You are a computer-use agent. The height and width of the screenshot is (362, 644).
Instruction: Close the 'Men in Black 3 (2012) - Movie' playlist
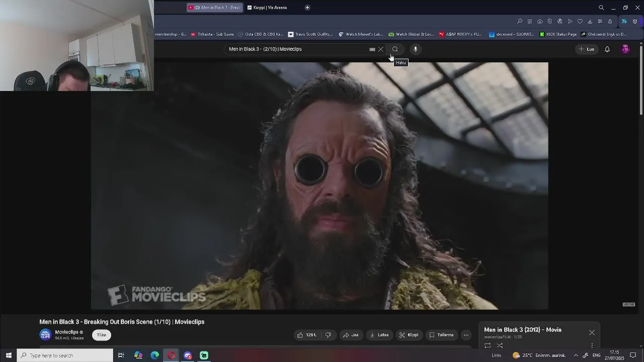592,332
